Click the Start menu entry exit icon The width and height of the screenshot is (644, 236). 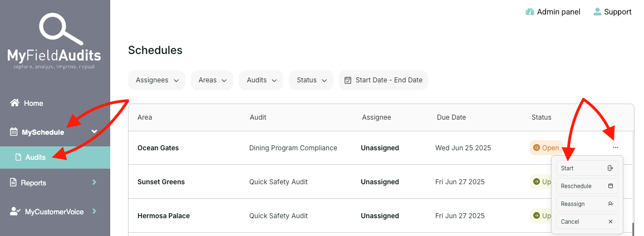[610, 168]
